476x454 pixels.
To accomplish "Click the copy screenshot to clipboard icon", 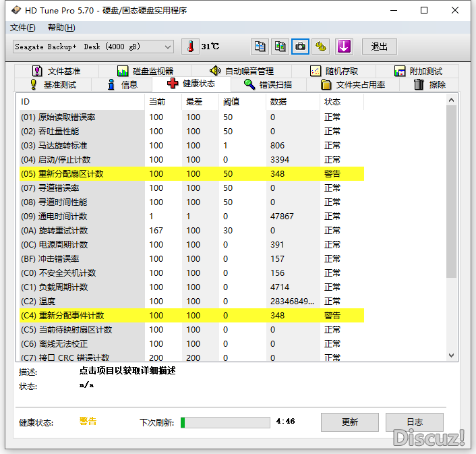I will tap(280, 47).
